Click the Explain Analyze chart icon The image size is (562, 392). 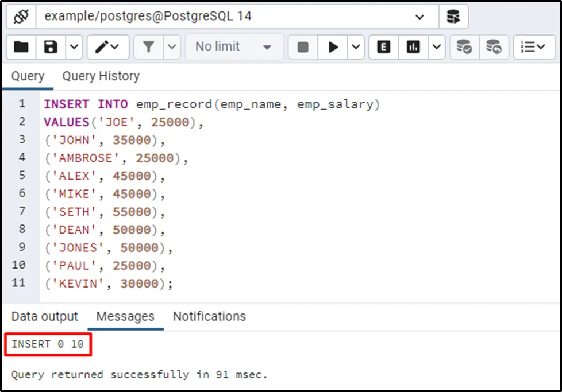tap(413, 47)
